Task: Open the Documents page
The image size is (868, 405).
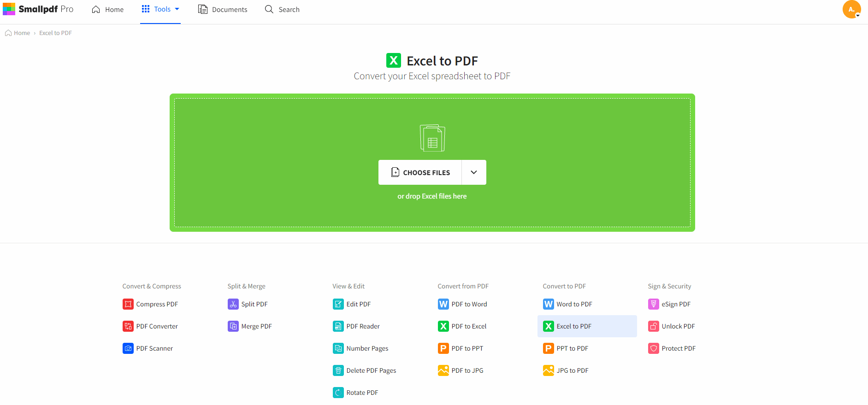Action: point(223,9)
